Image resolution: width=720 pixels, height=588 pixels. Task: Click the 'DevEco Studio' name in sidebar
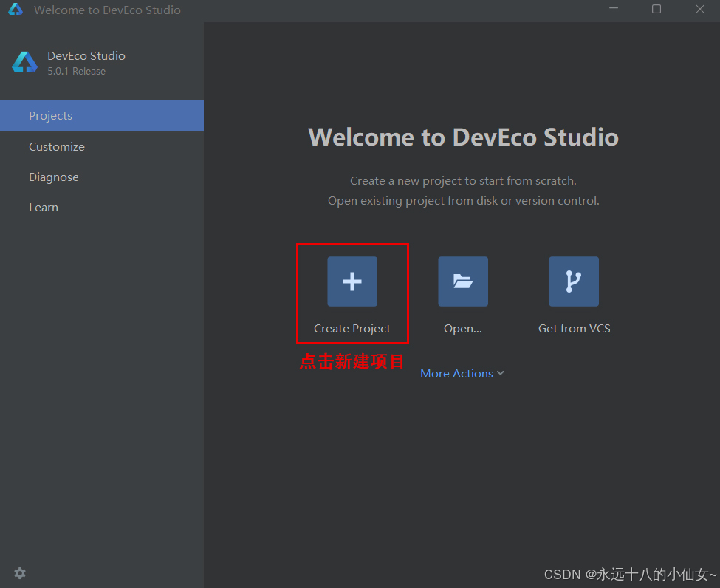[86, 55]
